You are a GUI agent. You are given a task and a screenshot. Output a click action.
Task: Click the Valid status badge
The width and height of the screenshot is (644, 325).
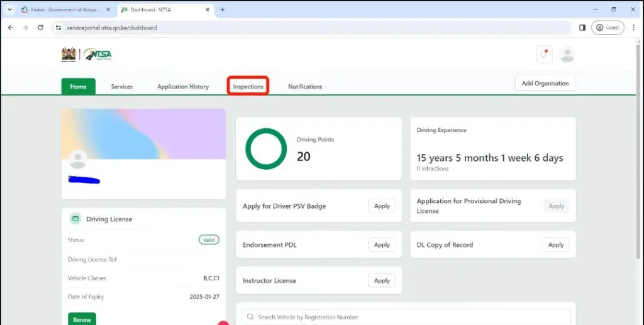coord(209,240)
